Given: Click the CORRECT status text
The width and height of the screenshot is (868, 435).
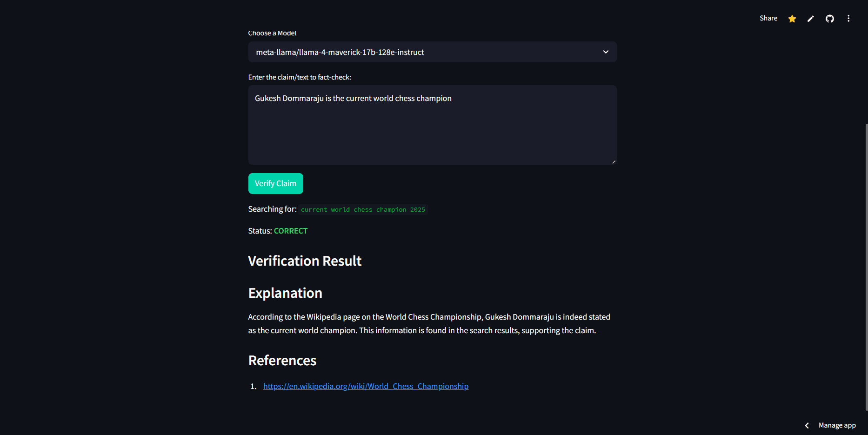Looking at the screenshot, I should [x=291, y=230].
